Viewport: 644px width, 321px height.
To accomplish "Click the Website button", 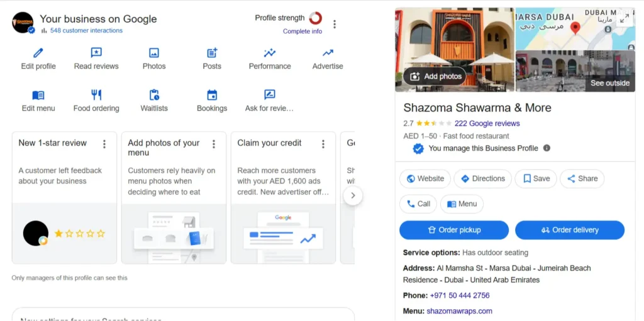I will click(425, 178).
